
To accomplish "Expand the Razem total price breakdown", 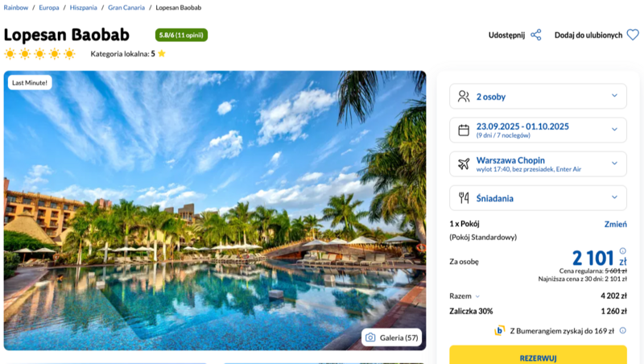I will (x=464, y=296).
